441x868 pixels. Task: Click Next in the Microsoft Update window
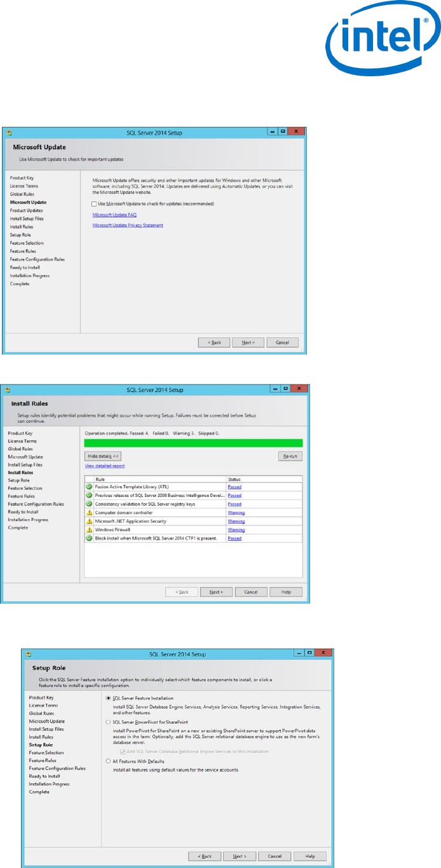pos(248,342)
